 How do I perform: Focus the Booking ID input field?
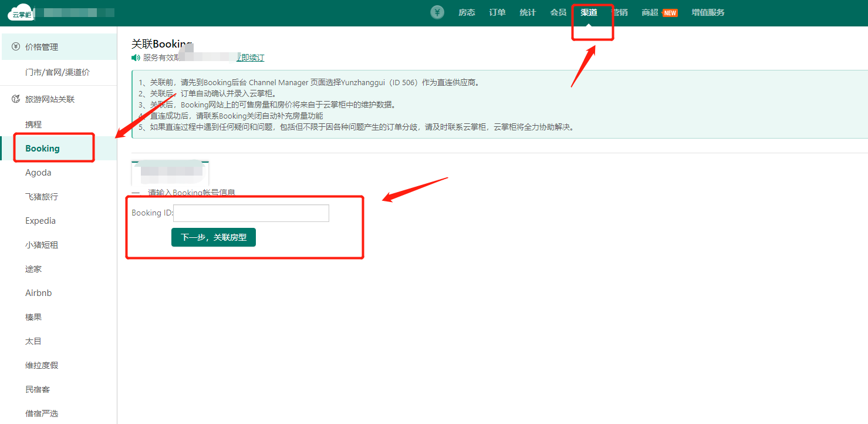[x=251, y=213]
